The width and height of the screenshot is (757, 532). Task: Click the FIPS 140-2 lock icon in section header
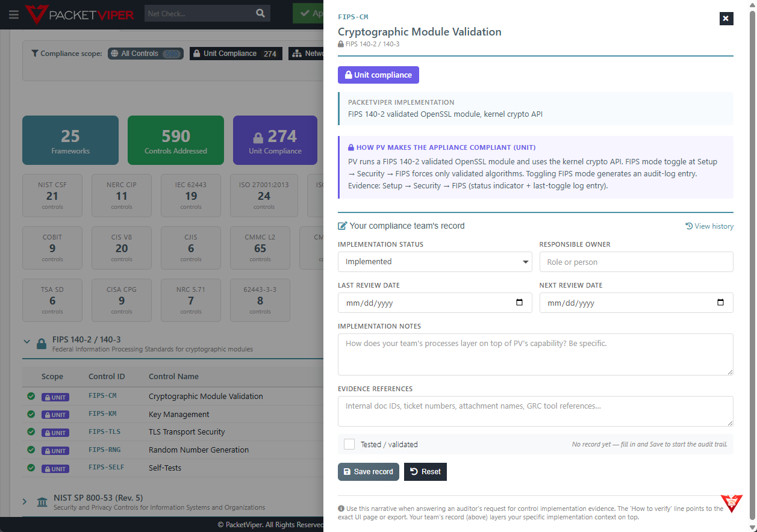pos(42,344)
